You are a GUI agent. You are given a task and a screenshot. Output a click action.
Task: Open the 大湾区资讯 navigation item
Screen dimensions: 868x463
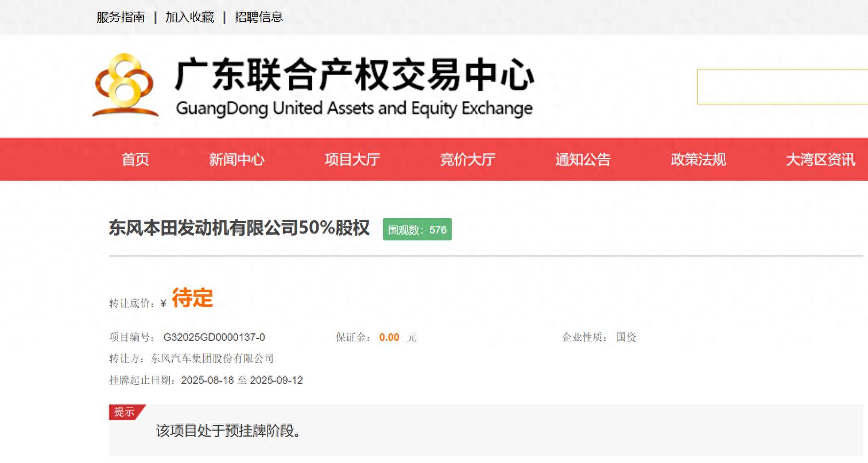820,159
